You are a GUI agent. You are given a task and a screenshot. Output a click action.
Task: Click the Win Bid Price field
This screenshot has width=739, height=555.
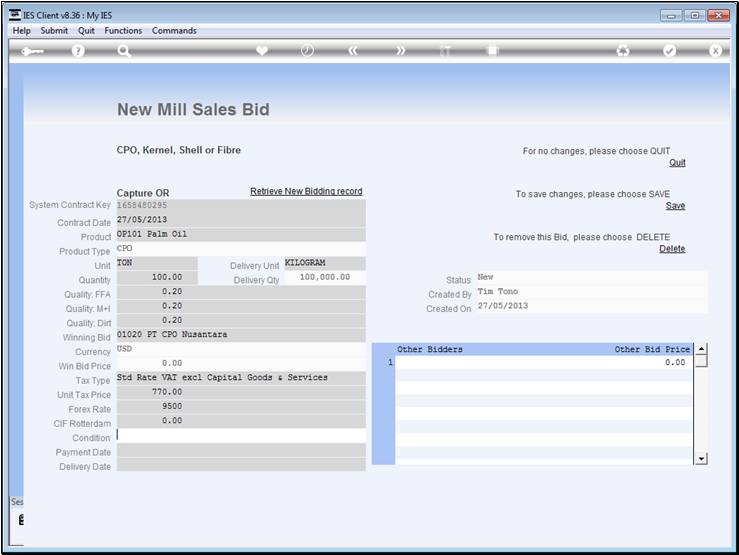241,364
